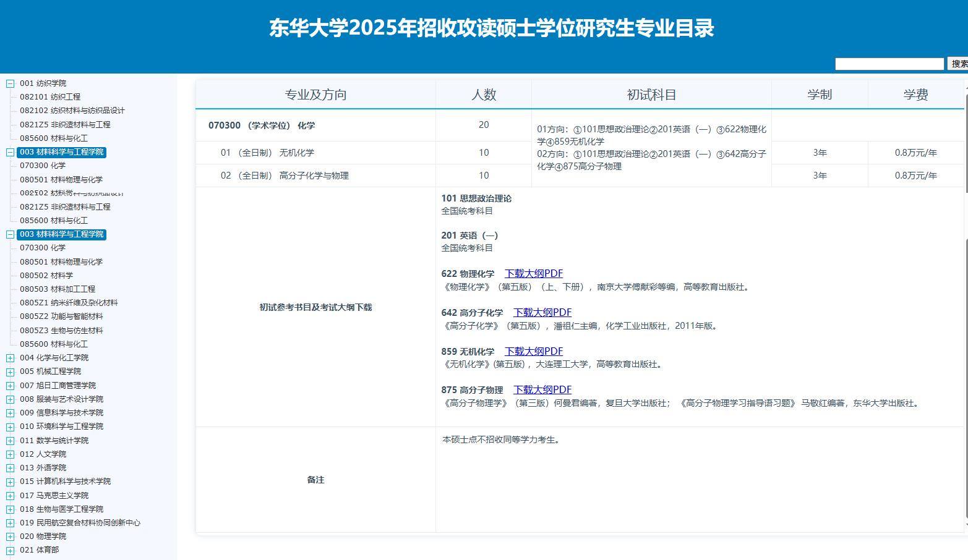Expand the 010 环境科学与工程学院 node
This screenshot has width=968, height=560.
point(10,426)
